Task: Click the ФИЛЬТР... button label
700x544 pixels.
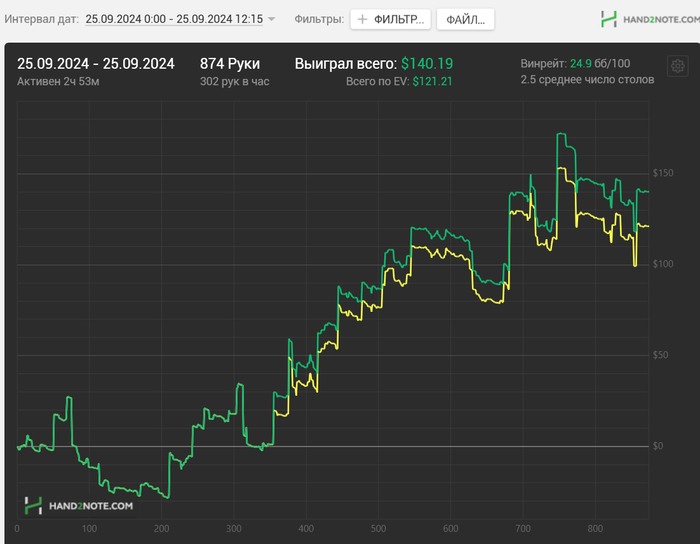Action: coord(399,20)
